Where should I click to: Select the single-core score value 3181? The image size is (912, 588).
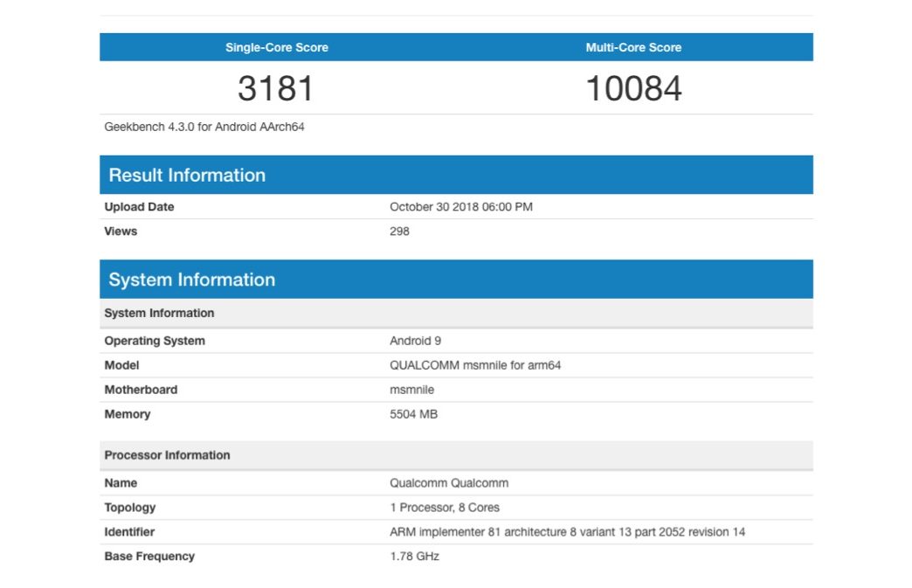pyautogui.click(x=276, y=88)
